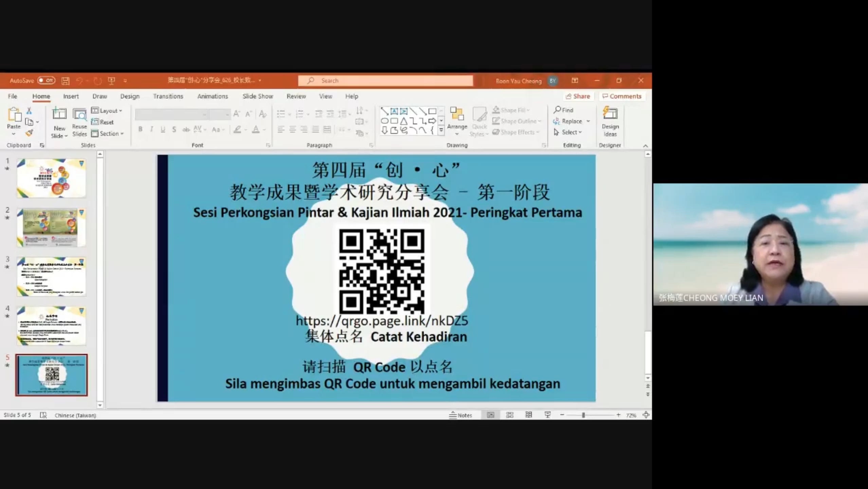Click the Italic formatting icon
This screenshot has width=868, height=489.
(151, 129)
